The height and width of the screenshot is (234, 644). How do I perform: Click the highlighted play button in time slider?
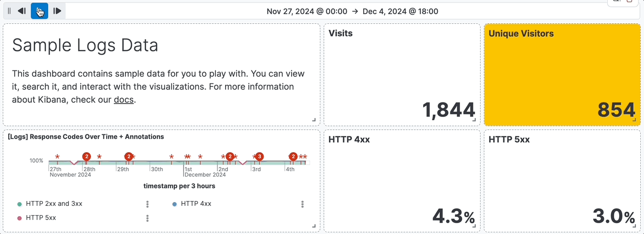pos(40,11)
